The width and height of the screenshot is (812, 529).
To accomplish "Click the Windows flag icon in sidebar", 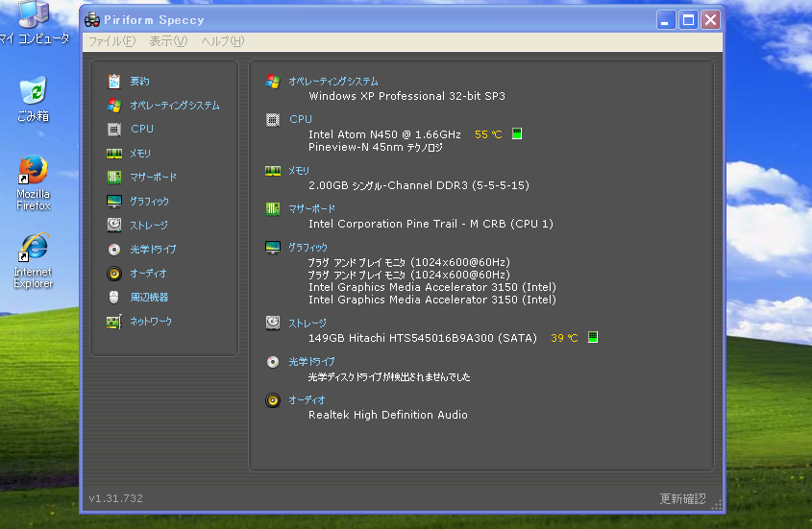I will (114, 106).
